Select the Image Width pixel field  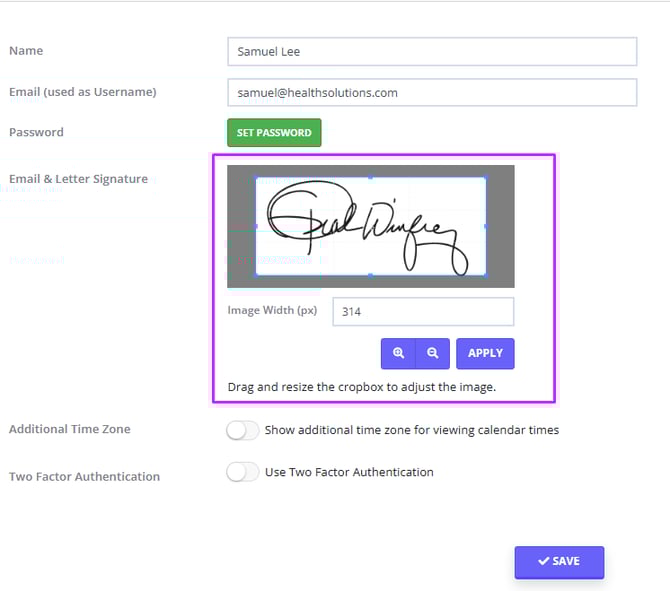[423, 311]
